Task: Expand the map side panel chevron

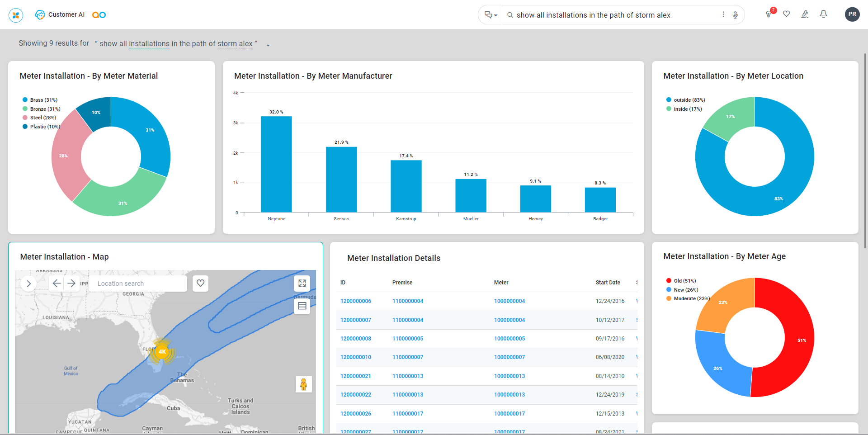Action: (x=29, y=284)
